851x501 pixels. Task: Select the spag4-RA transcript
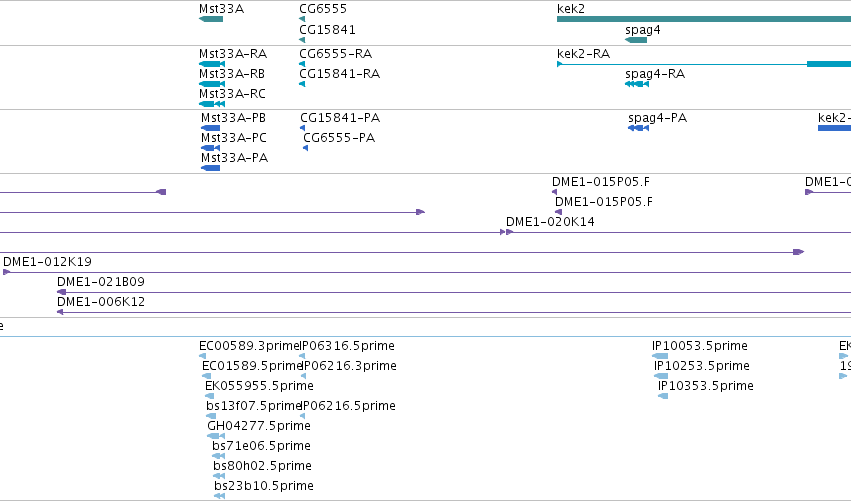(x=637, y=84)
